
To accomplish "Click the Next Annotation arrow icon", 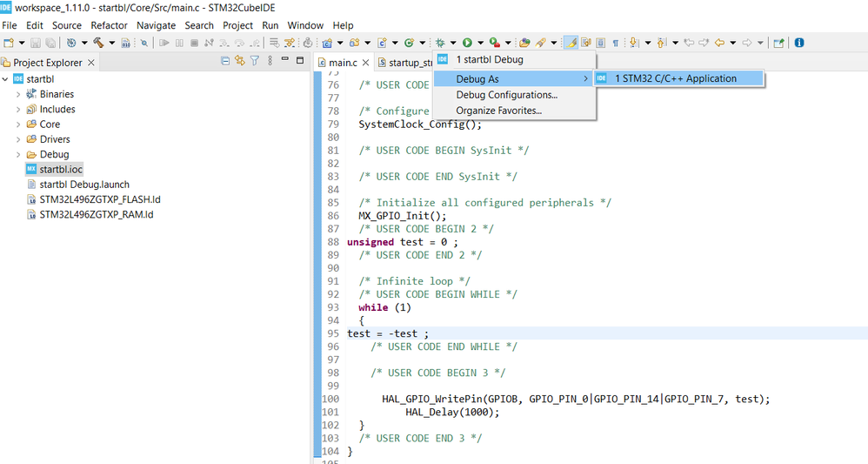I will click(633, 43).
